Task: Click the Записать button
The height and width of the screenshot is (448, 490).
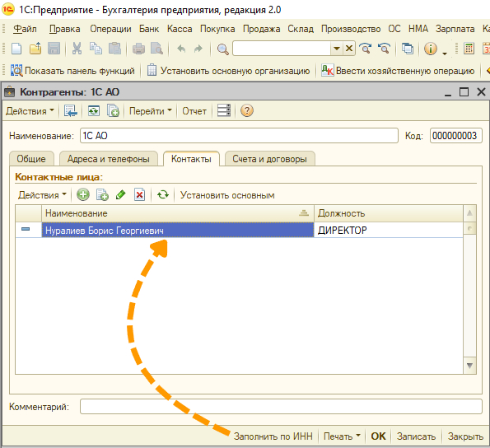Action: 416,436
